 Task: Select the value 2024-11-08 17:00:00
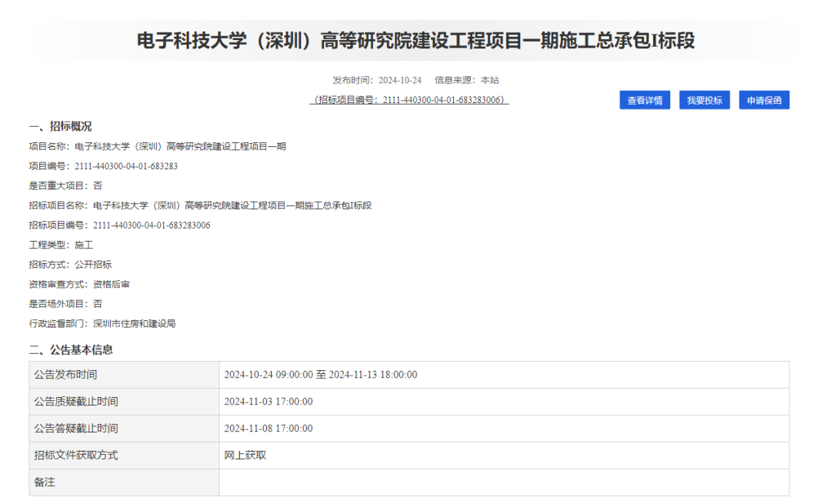point(269,429)
